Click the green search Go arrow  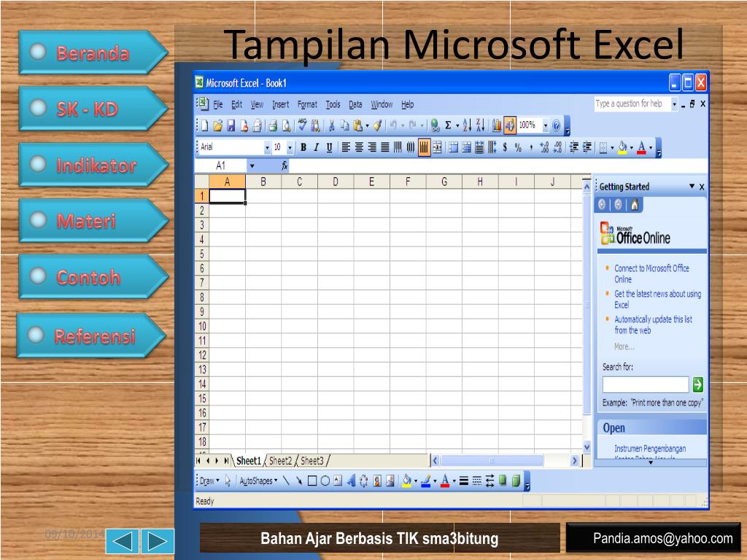[x=698, y=384]
